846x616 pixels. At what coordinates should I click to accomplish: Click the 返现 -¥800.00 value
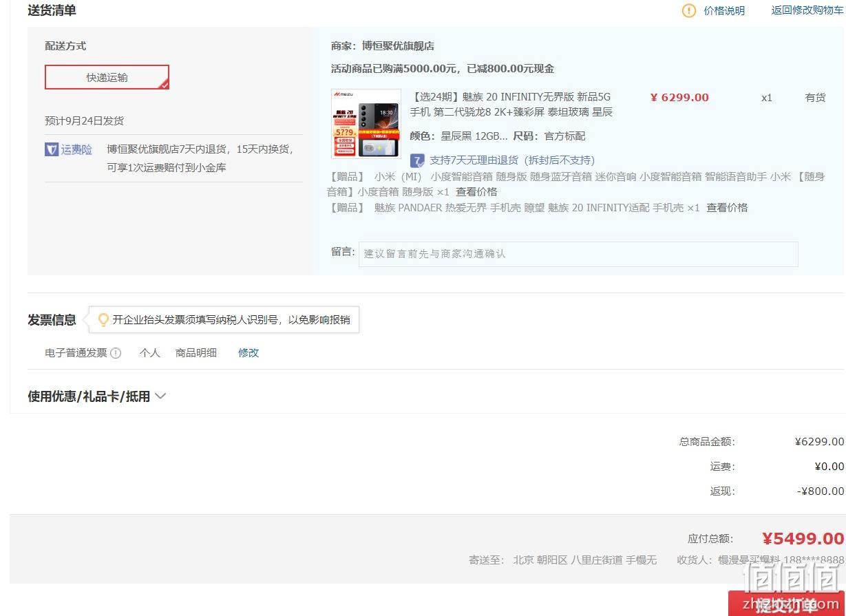click(821, 491)
